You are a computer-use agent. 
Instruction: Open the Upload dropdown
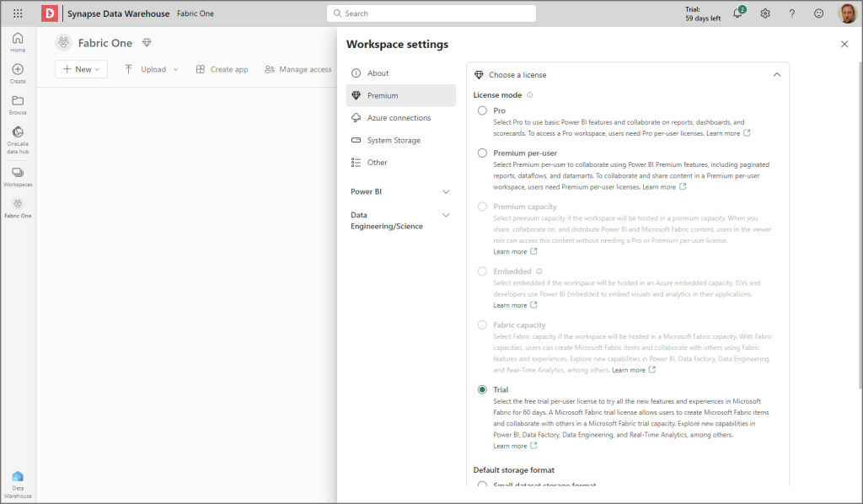pos(152,69)
